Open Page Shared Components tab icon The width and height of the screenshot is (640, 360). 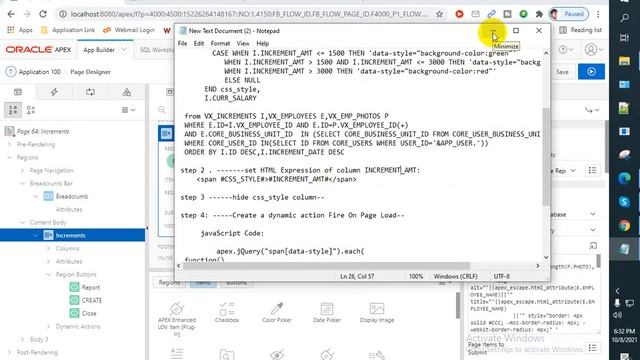click(x=127, y=92)
